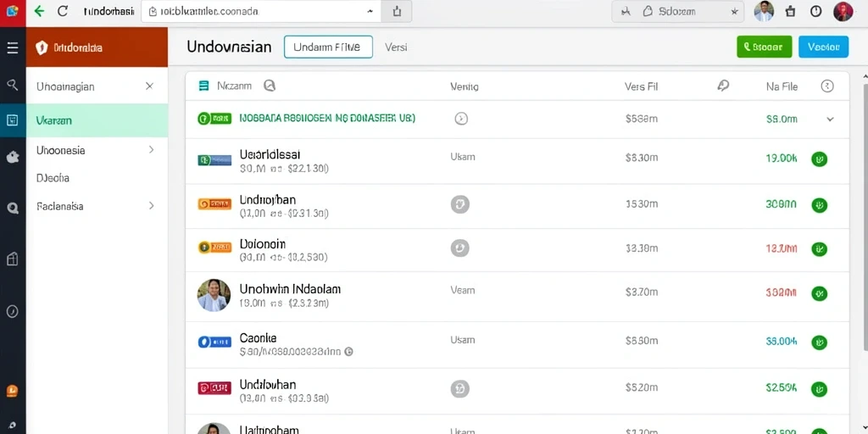
Task: Click the comment icon beside Vers Fil
Action: click(x=723, y=86)
